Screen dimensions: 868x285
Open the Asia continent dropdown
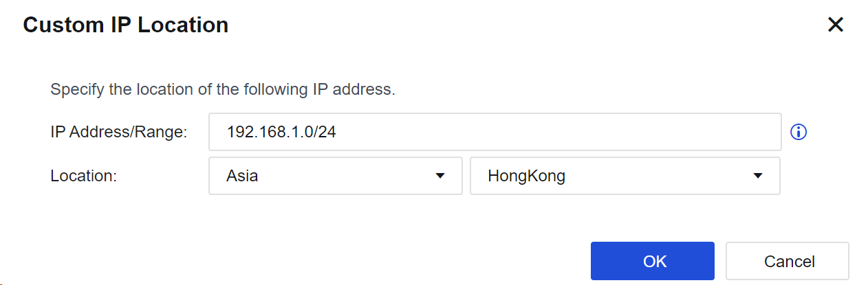336,176
